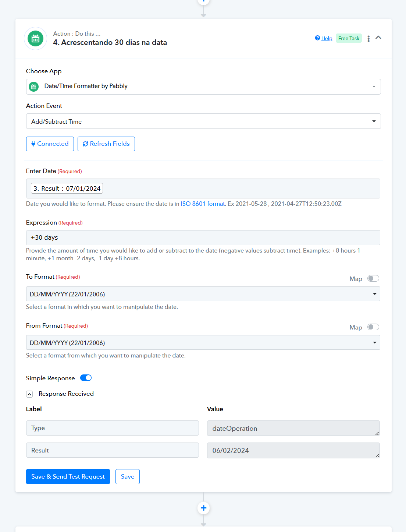Click the white Save button
This screenshot has width=406, height=532.
pyautogui.click(x=128, y=476)
